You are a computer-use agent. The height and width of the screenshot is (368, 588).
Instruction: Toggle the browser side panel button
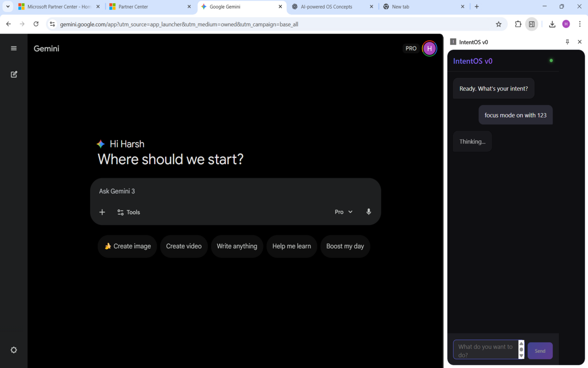(x=531, y=24)
